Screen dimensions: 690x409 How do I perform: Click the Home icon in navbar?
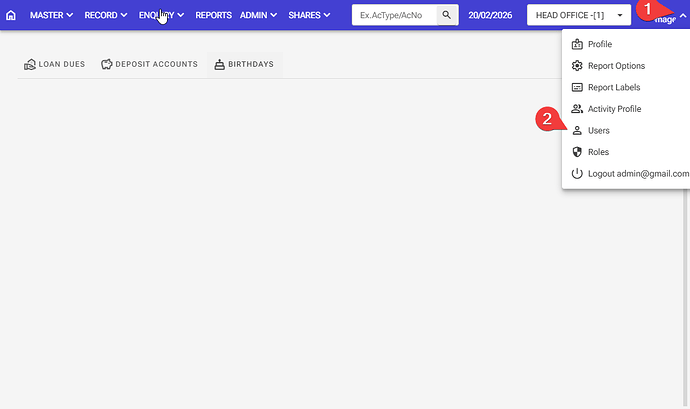[11, 15]
